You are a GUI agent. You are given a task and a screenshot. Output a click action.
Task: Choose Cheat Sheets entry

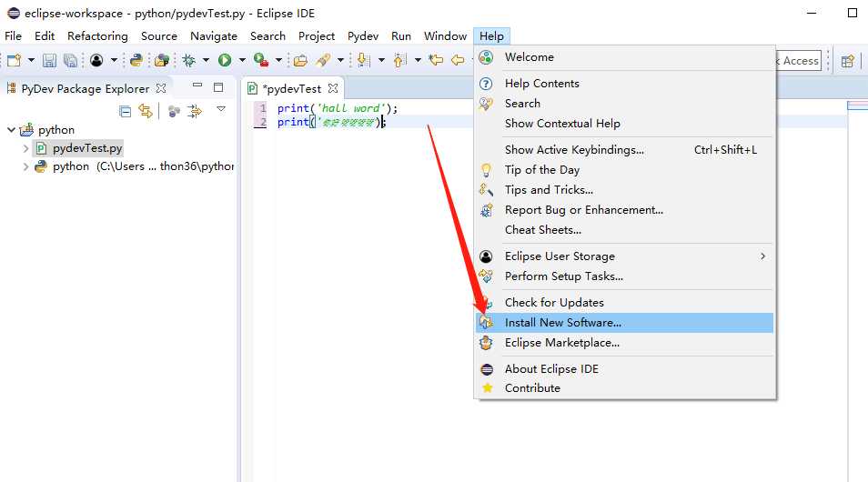pos(624,230)
